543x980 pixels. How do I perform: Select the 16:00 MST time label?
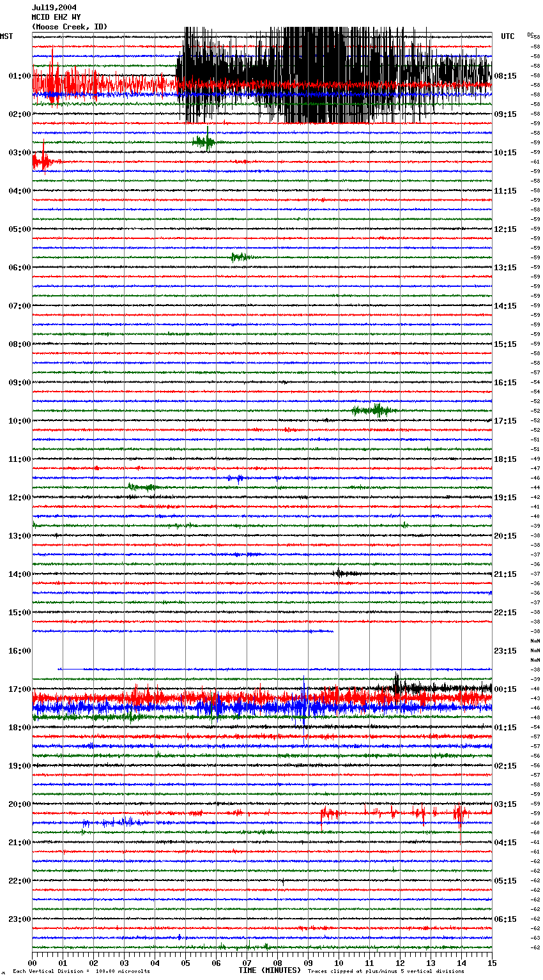coord(20,650)
